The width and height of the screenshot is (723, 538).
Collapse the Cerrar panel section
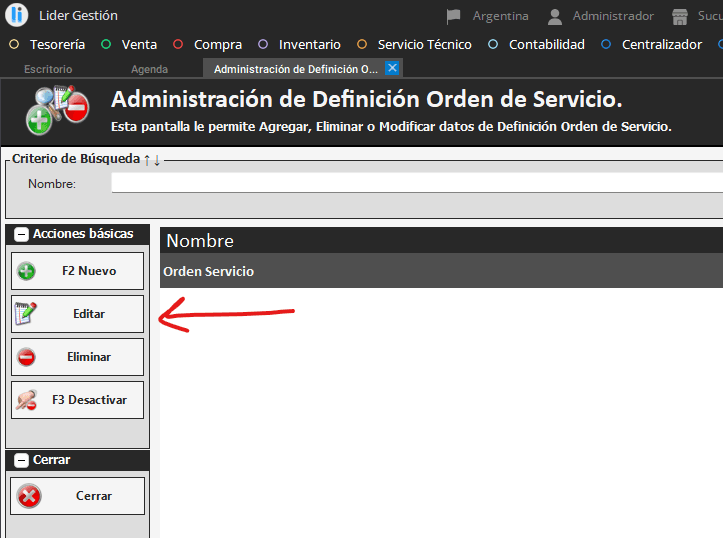pyautogui.click(x=21, y=460)
